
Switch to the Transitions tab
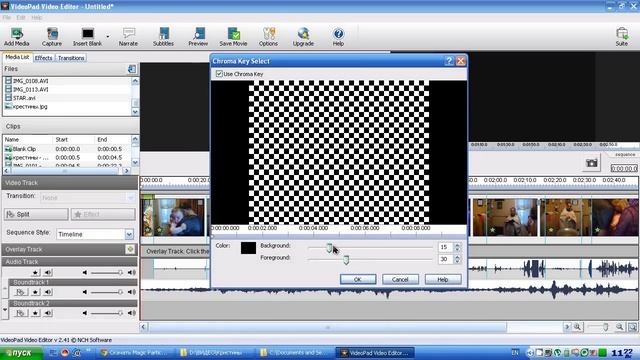[71, 58]
